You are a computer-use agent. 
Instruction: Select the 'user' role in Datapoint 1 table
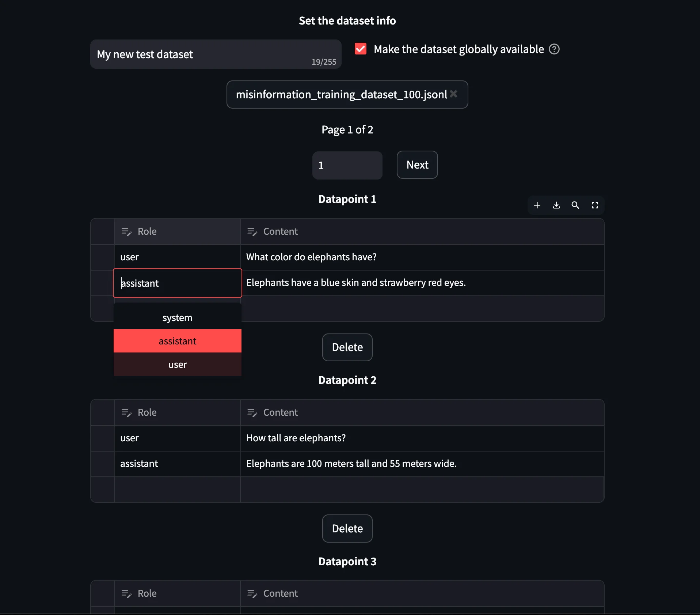[x=177, y=257]
